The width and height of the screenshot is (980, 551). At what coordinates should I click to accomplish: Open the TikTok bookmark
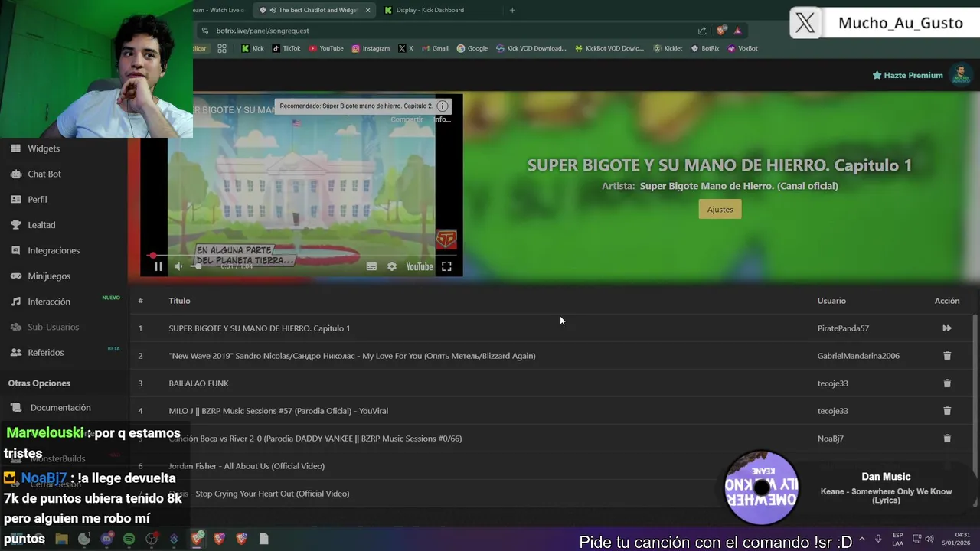[x=287, y=48]
